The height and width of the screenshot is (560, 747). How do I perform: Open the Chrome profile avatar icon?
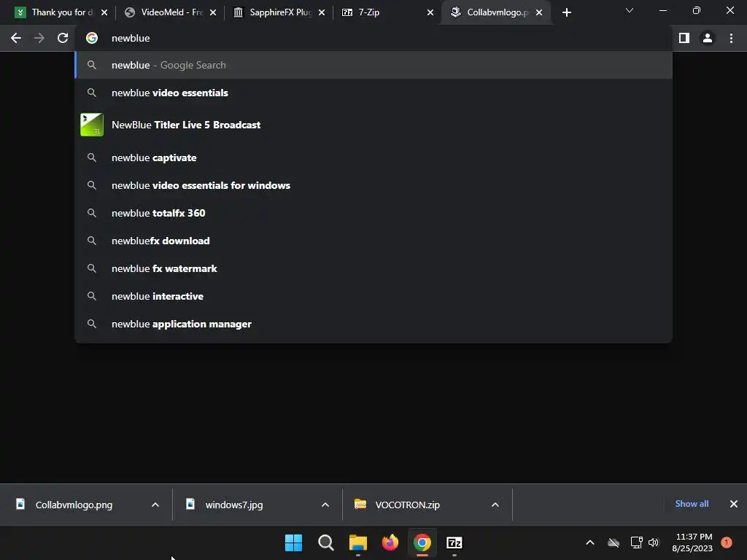708,38
